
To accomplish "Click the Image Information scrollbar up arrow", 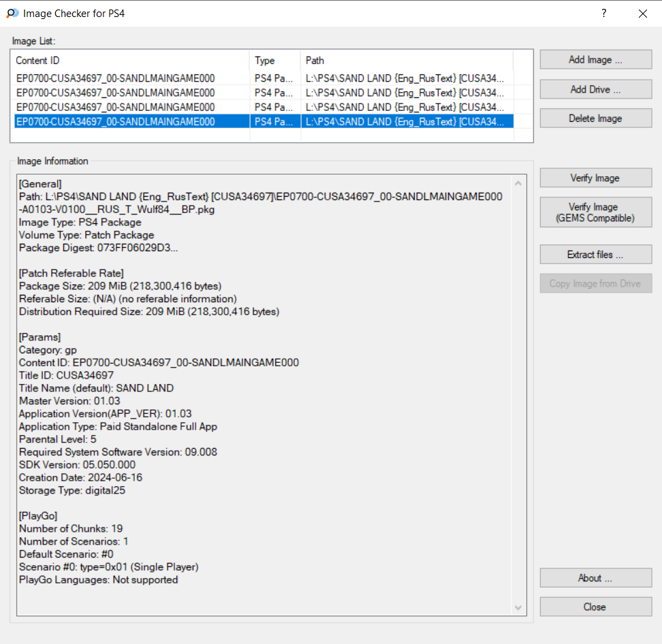I will [519, 184].
